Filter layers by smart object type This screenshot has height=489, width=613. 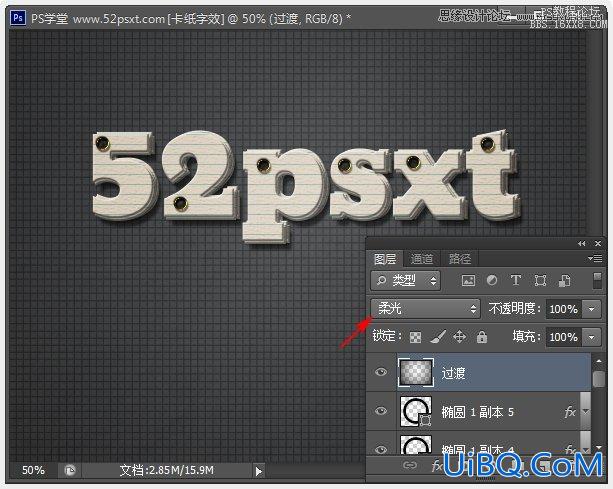[x=564, y=280]
